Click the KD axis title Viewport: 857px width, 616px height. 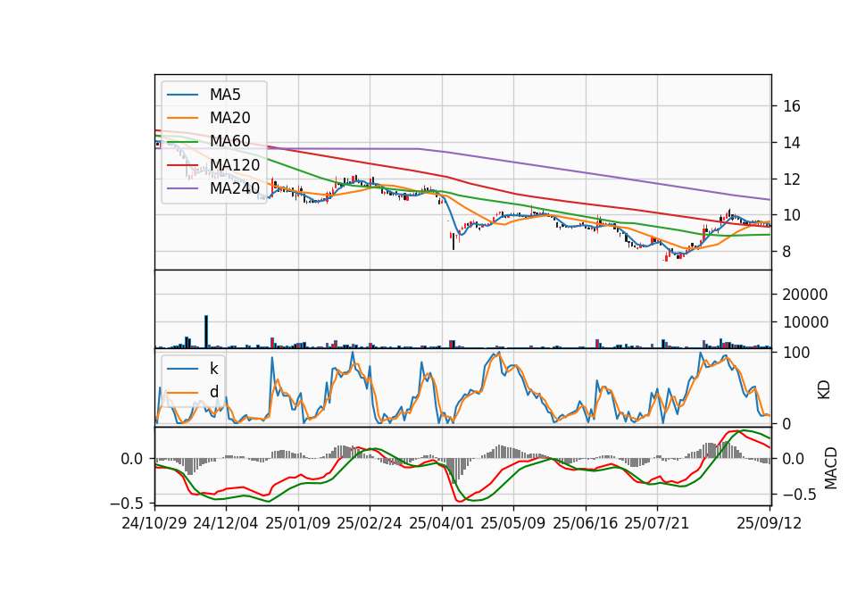pos(824,389)
